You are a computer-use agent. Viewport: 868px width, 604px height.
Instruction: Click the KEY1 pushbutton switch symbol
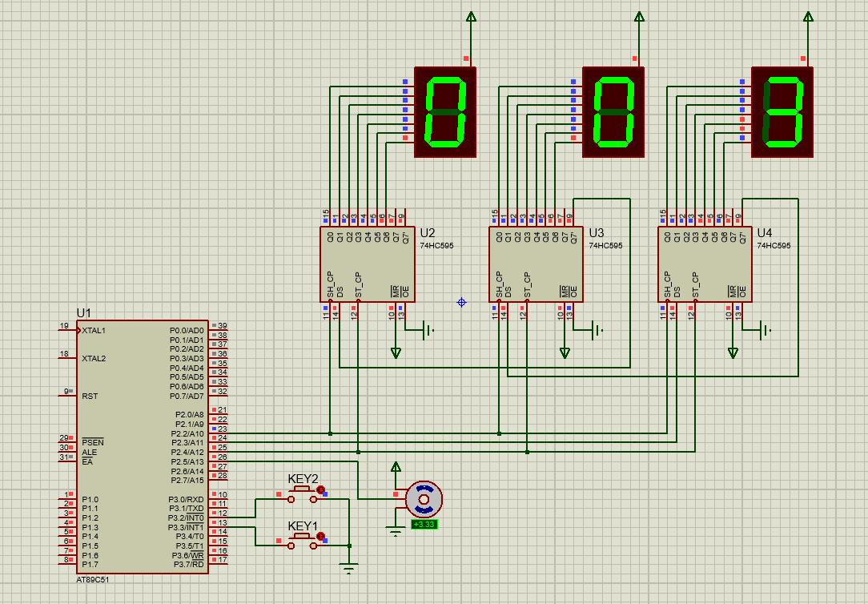[x=302, y=542]
